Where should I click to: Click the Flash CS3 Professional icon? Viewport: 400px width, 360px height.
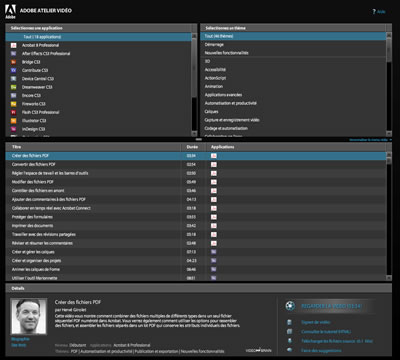[x=14, y=112]
